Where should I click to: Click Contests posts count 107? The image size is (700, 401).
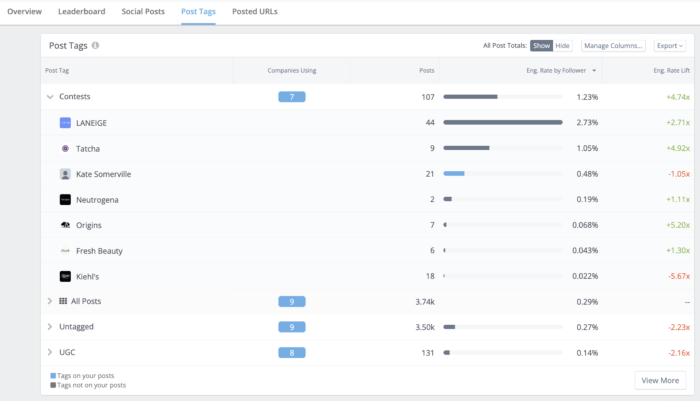[x=428, y=97]
